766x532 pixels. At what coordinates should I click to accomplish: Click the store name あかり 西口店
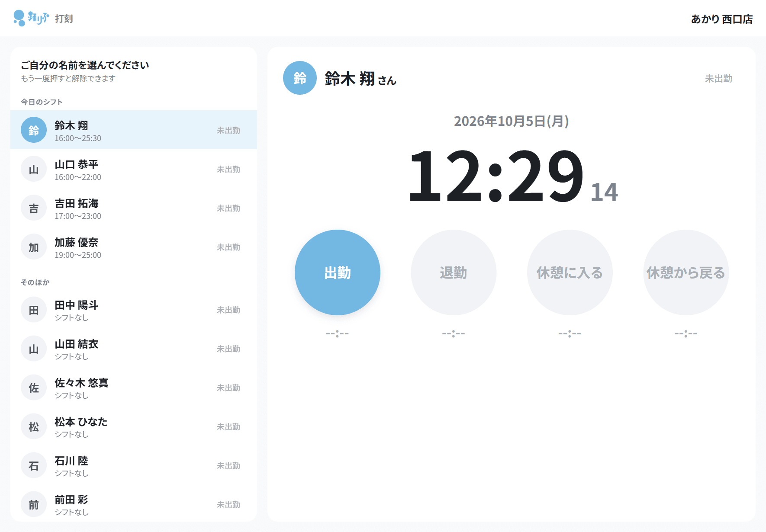(x=722, y=19)
